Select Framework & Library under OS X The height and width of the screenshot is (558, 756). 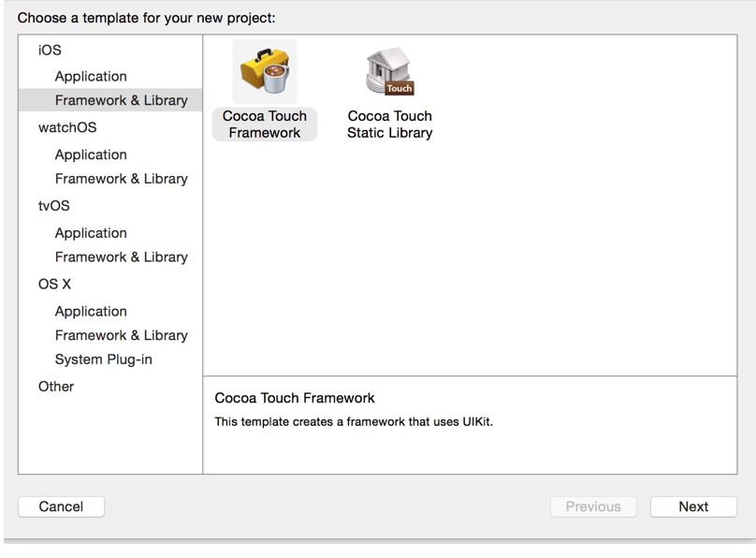(x=121, y=335)
